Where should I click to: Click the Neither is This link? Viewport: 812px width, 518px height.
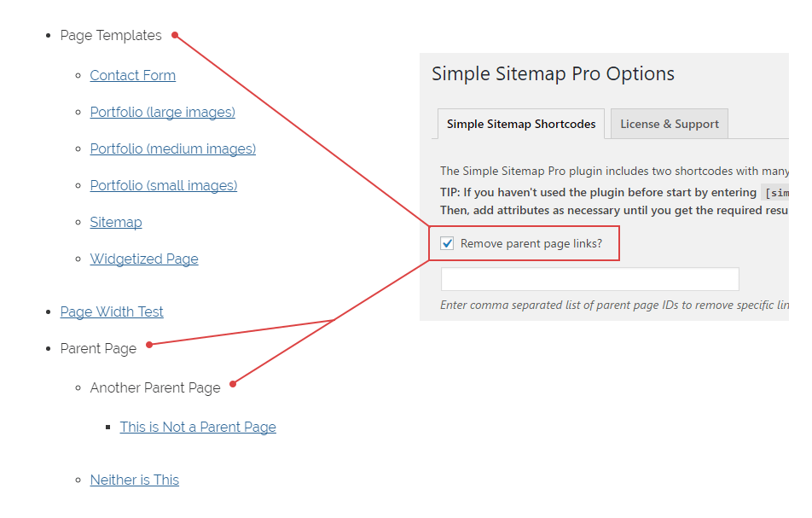pyautogui.click(x=135, y=480)
